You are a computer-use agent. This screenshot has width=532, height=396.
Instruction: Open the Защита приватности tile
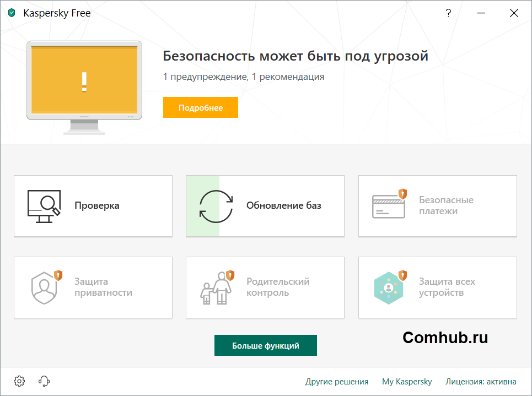click(x=93, y=287)
